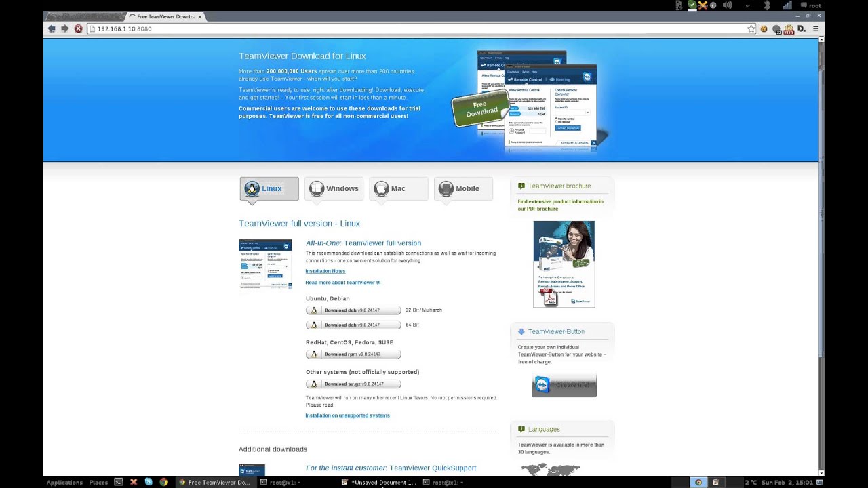Open the network signal bars indicator
Viewport: 868px width, 488px height.
click(787, 5)
